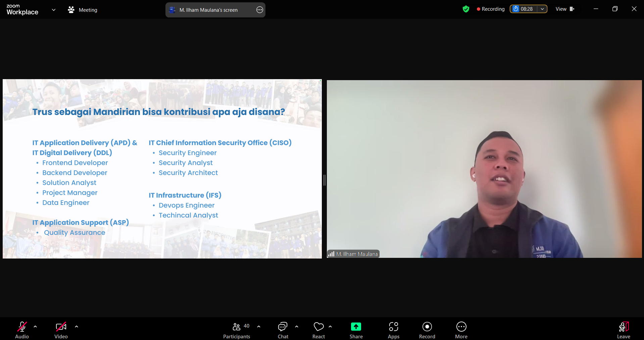Check the green encryption shield icon
The image size is (644, 340).
tap(466, 9)
